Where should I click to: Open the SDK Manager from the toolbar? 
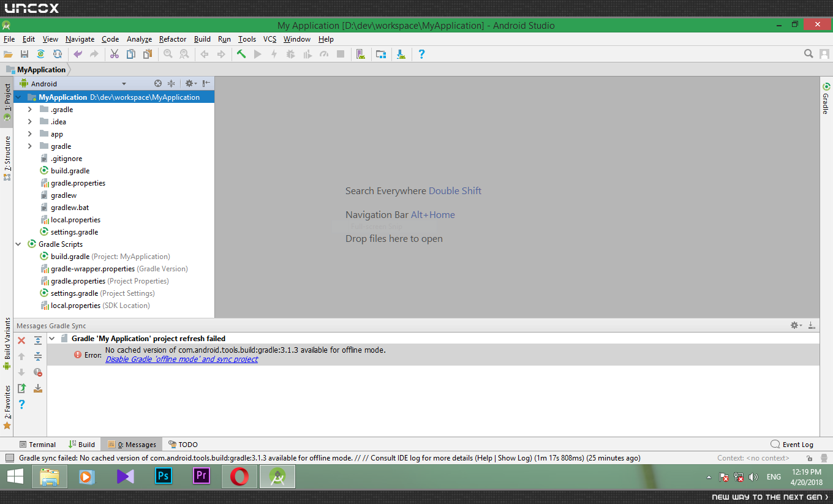401,55
